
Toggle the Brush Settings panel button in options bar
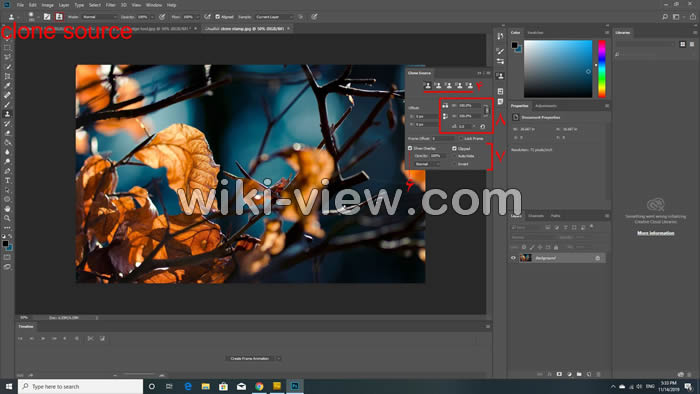pos(47,17)
